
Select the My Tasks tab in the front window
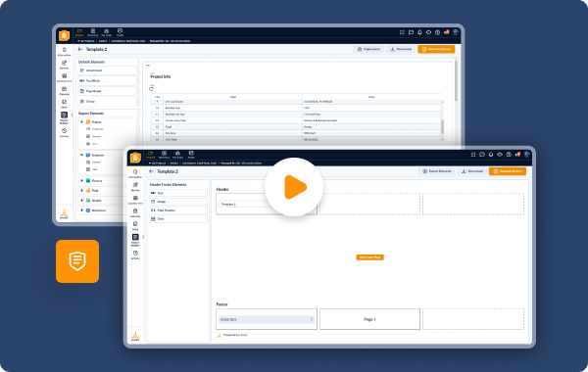177,155
